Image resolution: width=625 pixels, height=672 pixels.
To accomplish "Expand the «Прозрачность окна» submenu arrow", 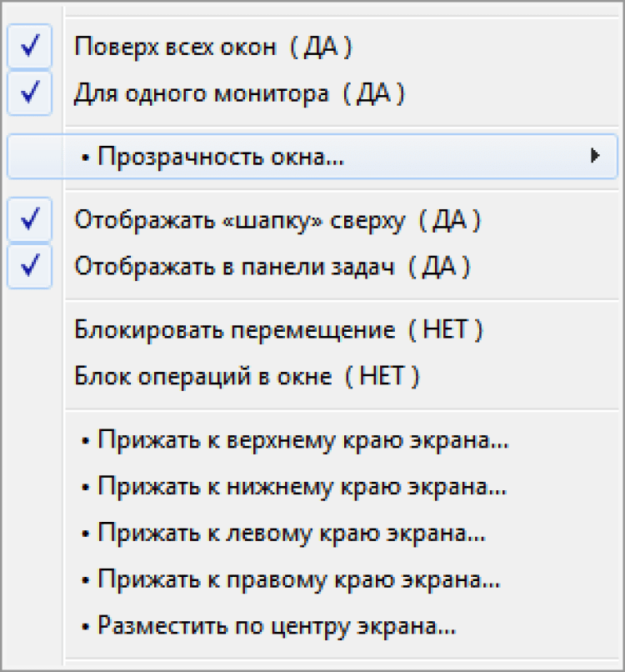I will tap(595, 156).
